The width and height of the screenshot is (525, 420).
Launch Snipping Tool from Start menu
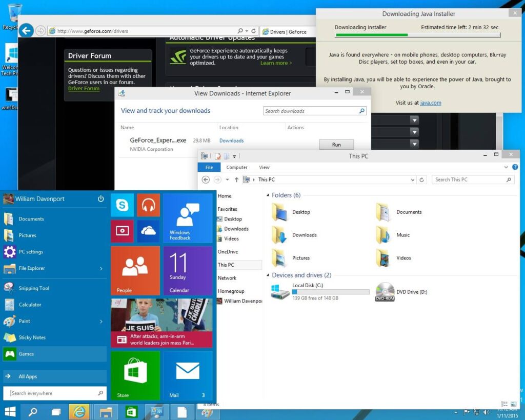(53, 288)
